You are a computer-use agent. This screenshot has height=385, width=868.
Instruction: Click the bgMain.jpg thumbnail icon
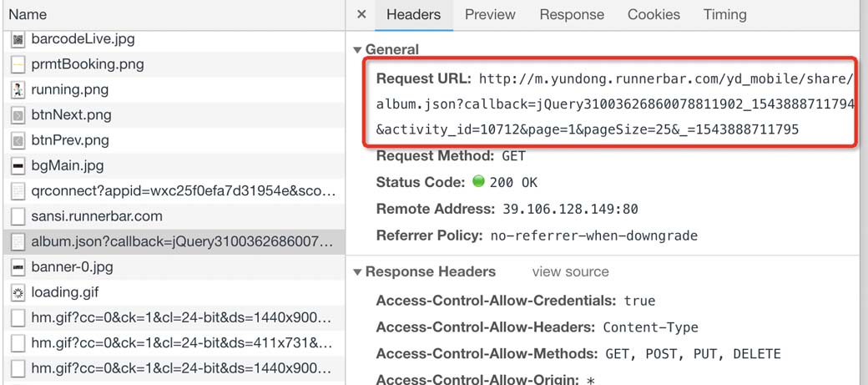[x=18, y=166]
